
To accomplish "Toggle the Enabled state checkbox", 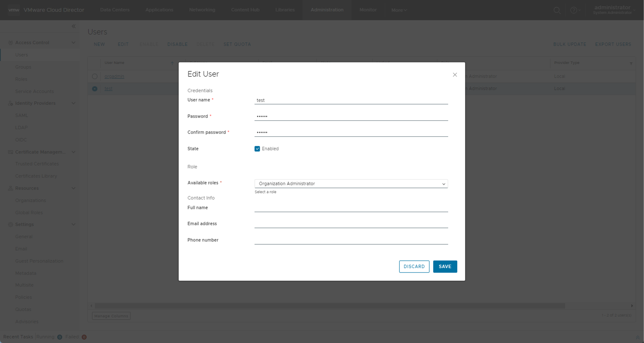I will click(257, 149).
